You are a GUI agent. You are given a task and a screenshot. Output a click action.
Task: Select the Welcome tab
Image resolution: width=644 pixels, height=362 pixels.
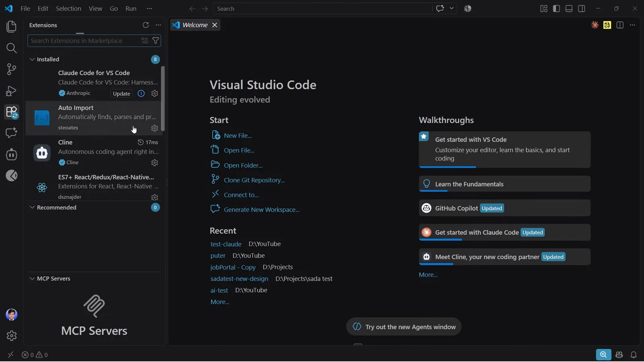[x=195, y=25]
